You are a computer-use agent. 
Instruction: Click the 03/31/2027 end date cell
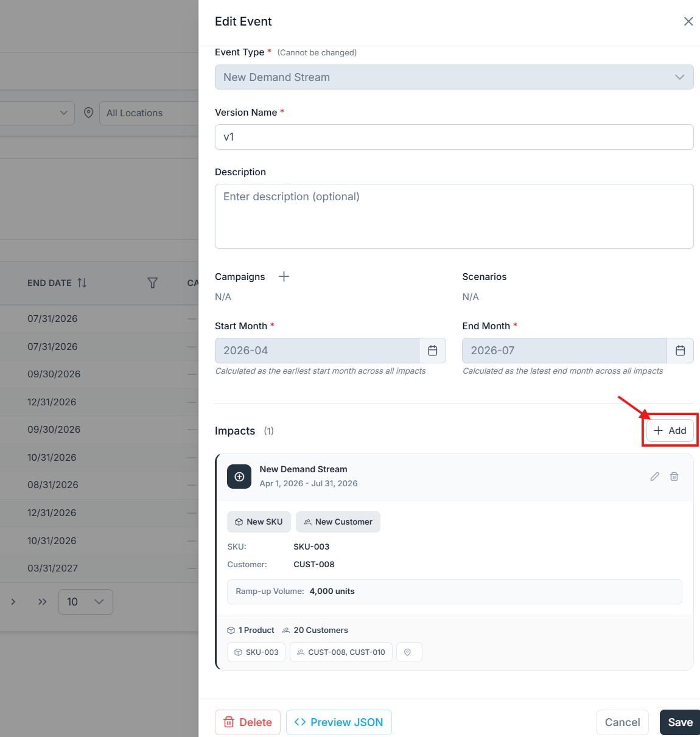point(53,568)
